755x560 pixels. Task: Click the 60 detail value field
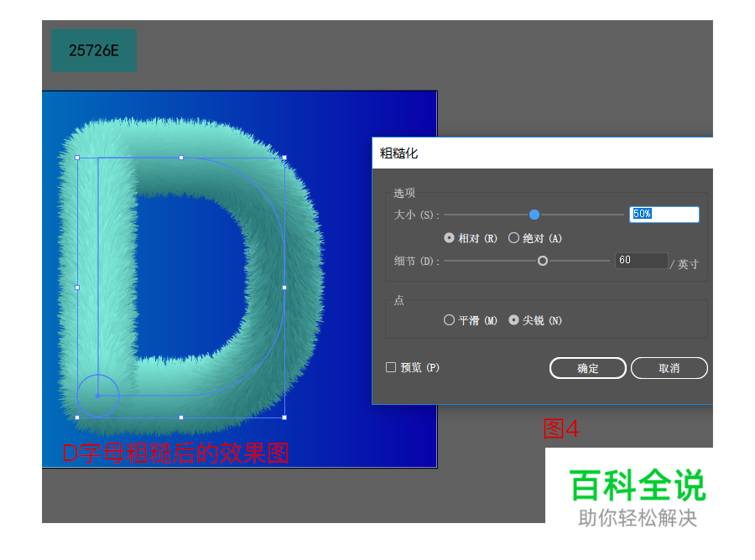tap(641, 261)
